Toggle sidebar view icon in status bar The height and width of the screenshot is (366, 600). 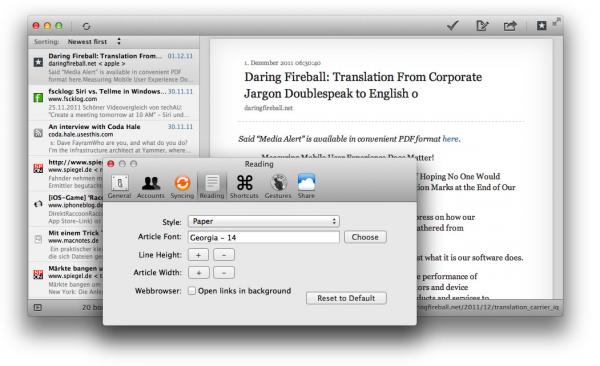[38, 307]
